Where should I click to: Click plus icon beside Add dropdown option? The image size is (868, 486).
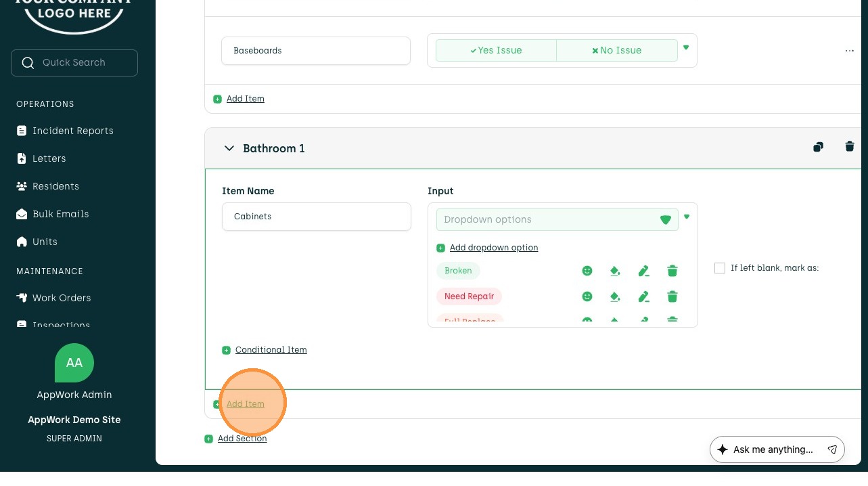pyautogui.click(x=440, y=248)
